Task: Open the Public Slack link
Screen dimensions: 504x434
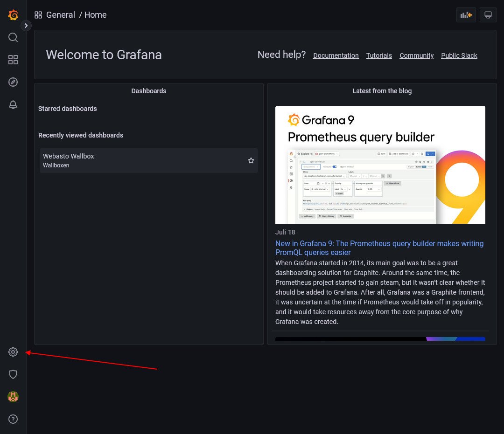Action: (459, 55)
